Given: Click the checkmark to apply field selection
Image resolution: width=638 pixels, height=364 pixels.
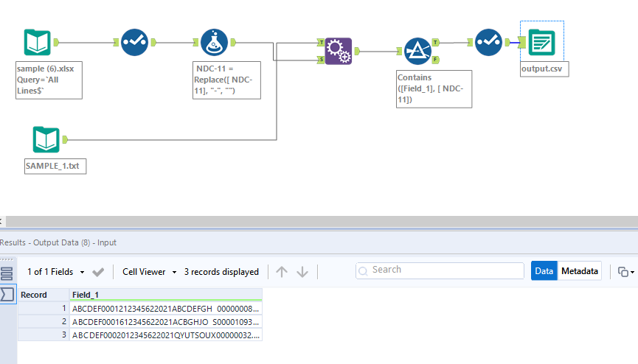Looking at the screenshot, I should coord(98,272).
